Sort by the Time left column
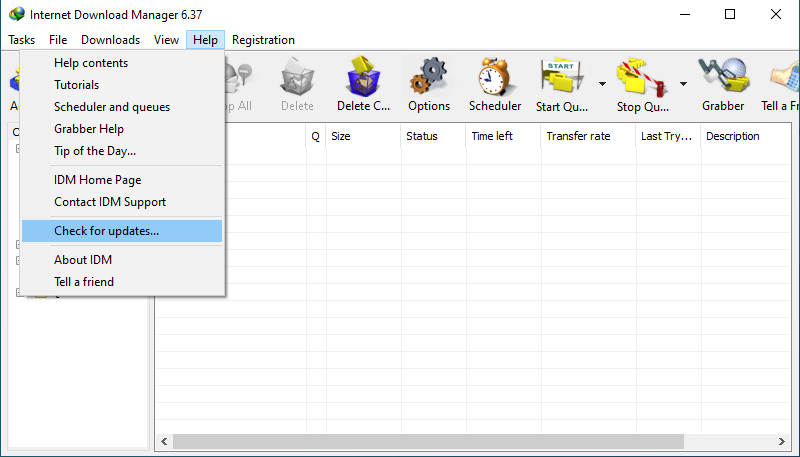 (x=503, y=136)
